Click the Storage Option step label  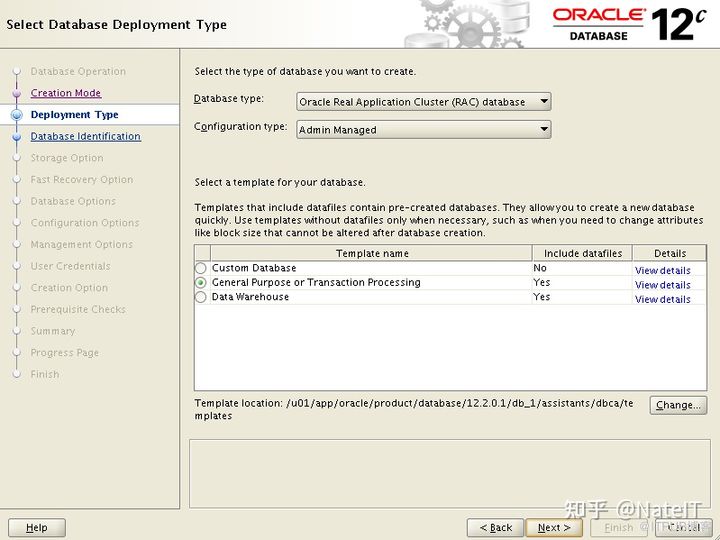click(x=67, y=158)
